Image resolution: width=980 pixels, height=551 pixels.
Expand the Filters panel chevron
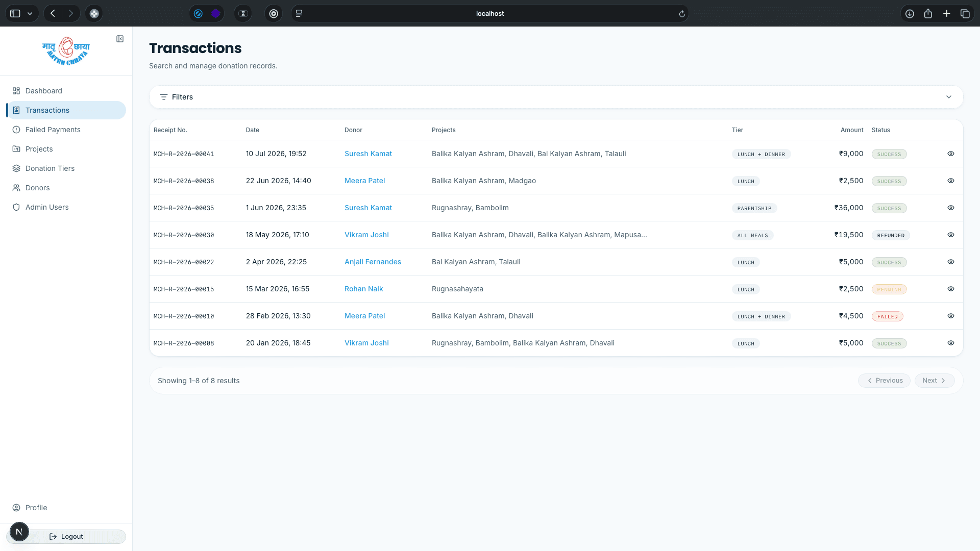pyautogui.click(x=949, y=97)
